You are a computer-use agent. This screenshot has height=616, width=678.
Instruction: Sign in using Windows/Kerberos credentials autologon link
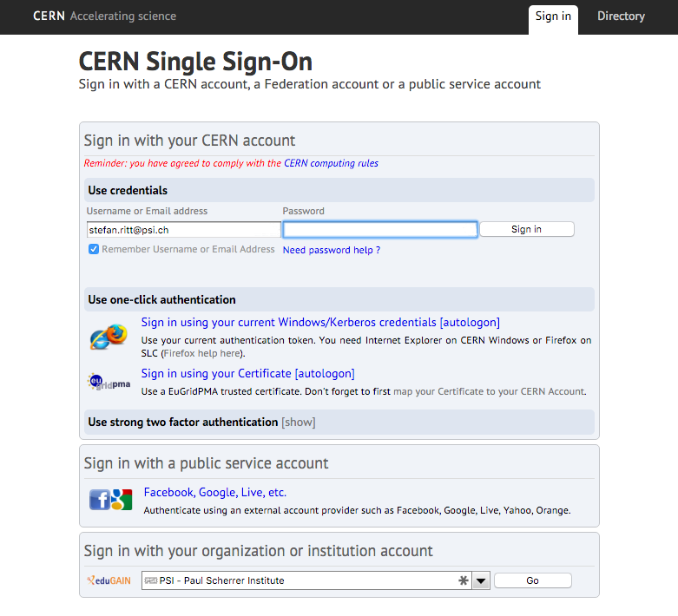pos(320,323)
